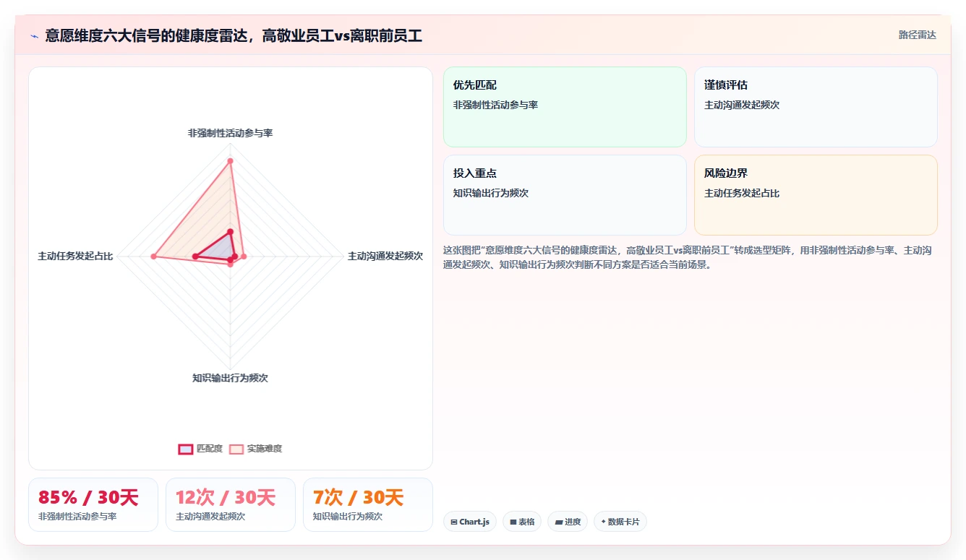Open the 优先匹配 card
Screen dimensions: 966x560
[x=565, y=107]
